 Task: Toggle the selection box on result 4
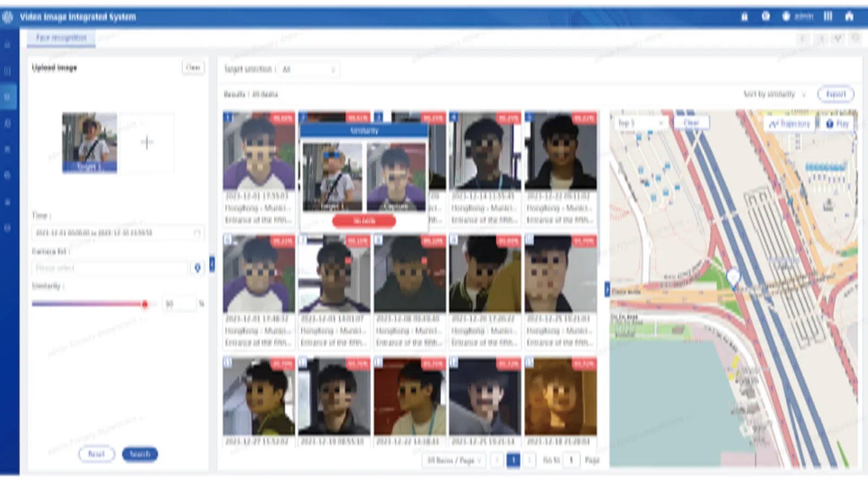click(x=454, y=117)
